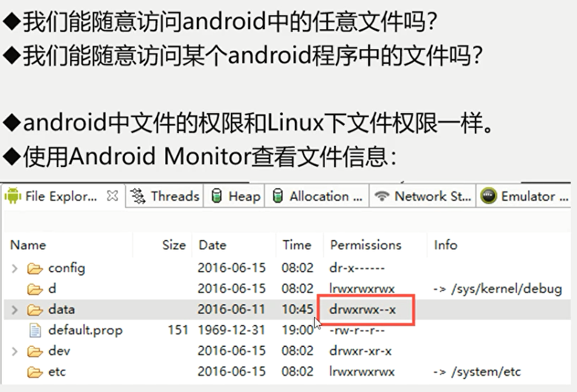This screenshot has height=392, width=577.
Task: Click the Allocation tab cylinder icon
Action: coord(278,196)
